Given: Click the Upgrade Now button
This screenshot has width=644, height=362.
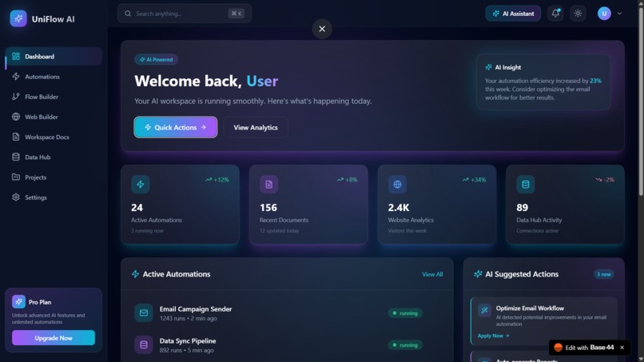Looking at the screenshot, I should click(x=54, y=338).
